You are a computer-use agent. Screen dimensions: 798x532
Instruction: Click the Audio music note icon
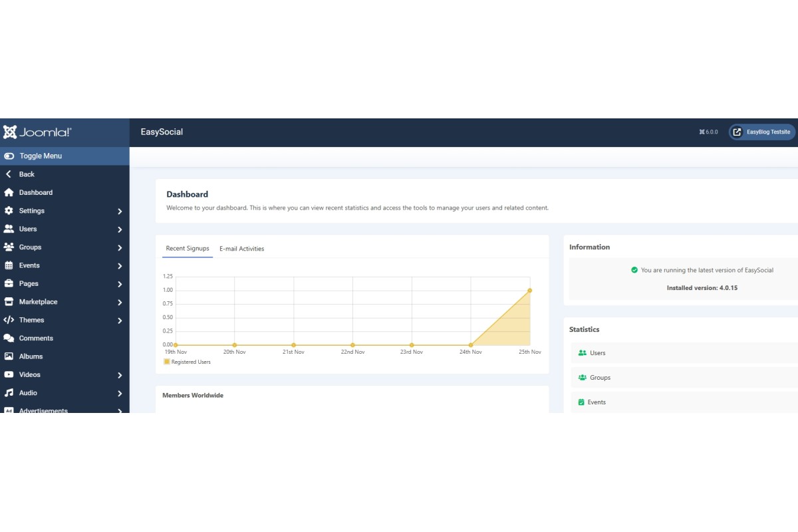pyautogui.click(x=9, y=393)
